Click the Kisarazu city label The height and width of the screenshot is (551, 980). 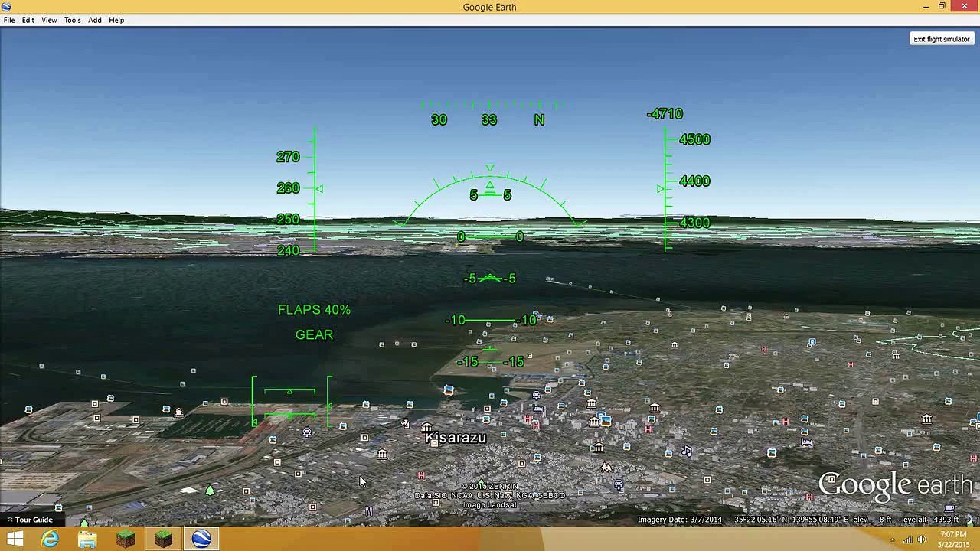point(456,438)
